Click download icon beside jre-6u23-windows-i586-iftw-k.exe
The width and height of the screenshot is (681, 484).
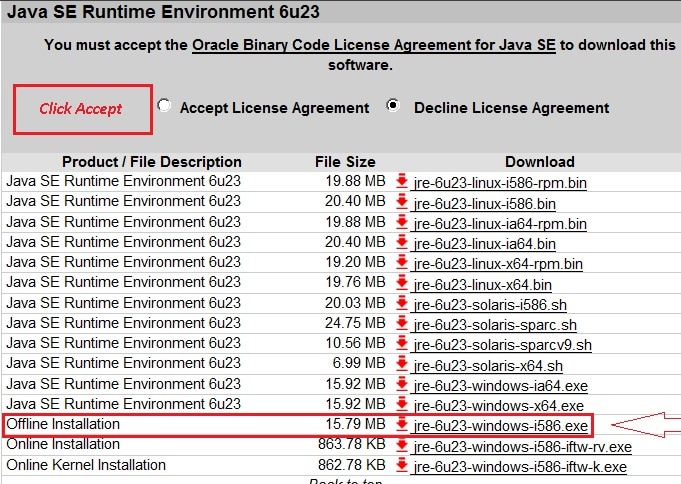[x=402, y=466]
